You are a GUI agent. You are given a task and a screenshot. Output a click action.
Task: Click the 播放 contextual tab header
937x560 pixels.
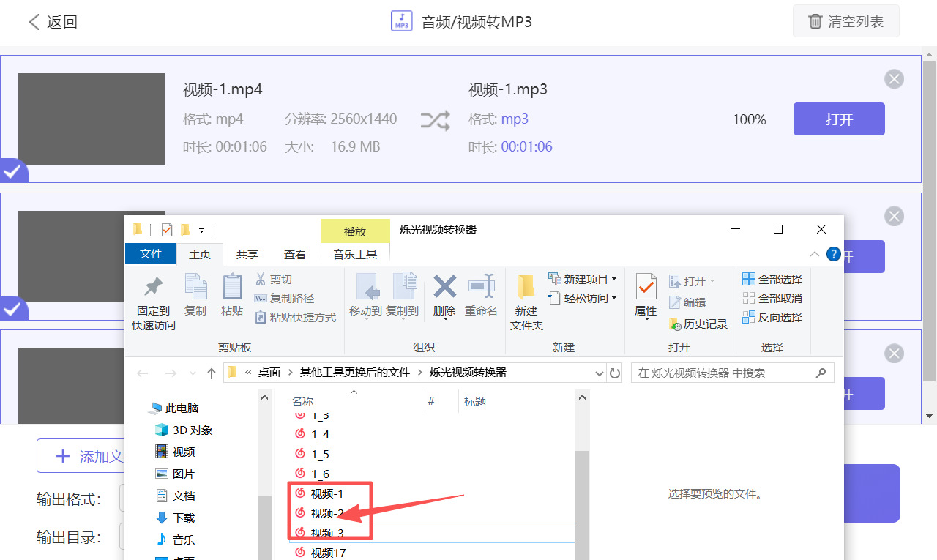(x=355, y=231)
